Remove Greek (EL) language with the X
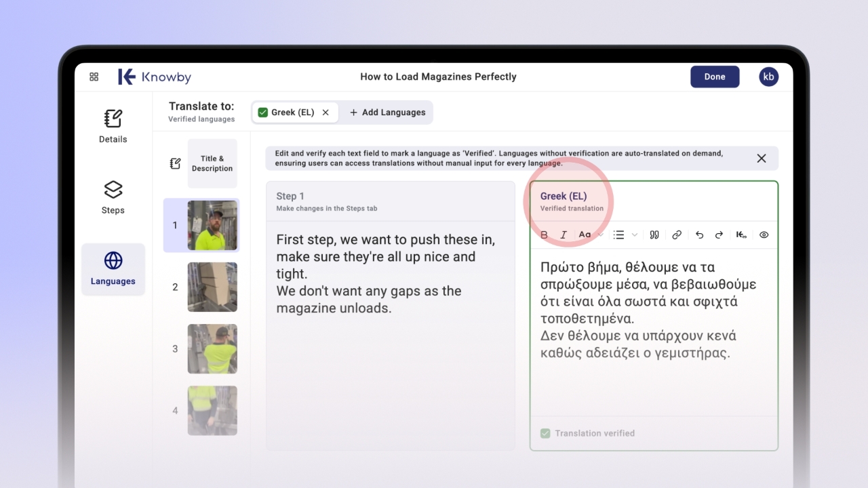 (325, 113)
